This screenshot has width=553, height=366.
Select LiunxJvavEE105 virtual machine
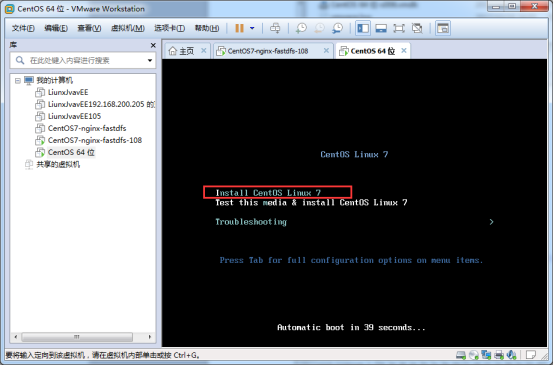point(74,116)
